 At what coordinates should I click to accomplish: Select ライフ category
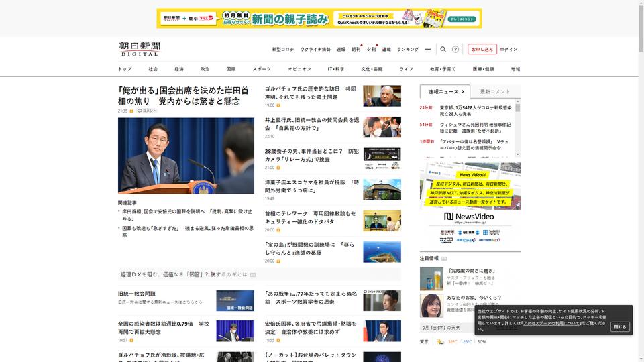[x=407, y=69]
